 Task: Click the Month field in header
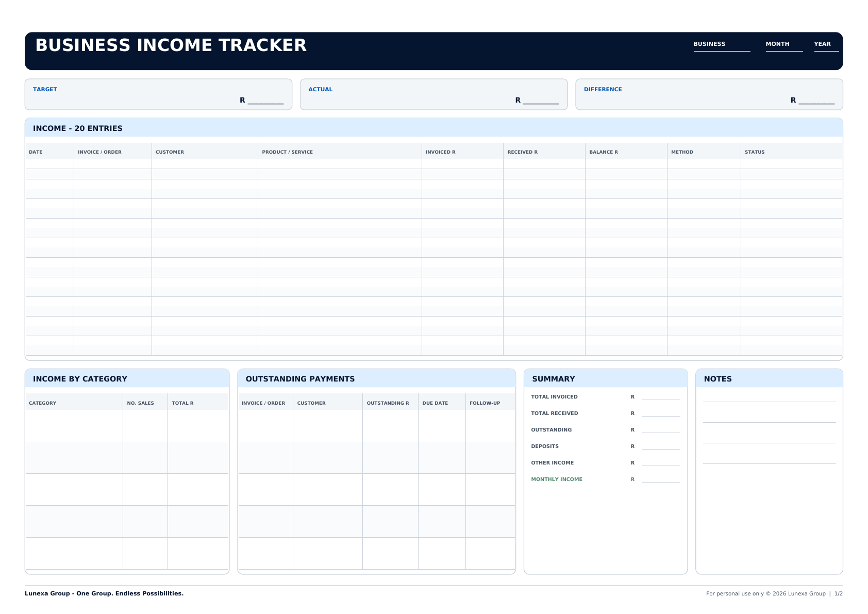[784, 46]
